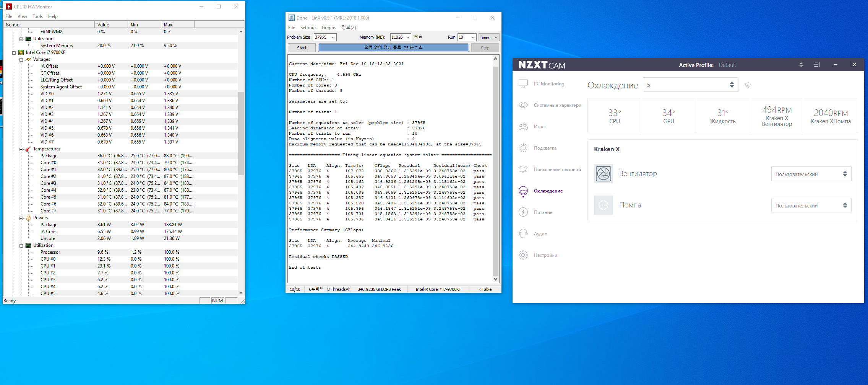Open the lighting sun icon section
This screenshot has width=868, height=385.
(523, 148)
